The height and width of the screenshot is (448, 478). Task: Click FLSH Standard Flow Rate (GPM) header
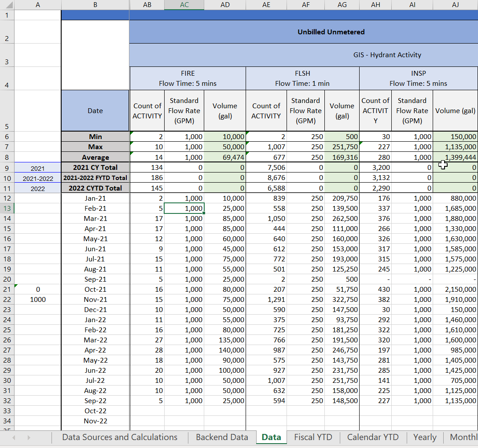click(x=306, y=110)
